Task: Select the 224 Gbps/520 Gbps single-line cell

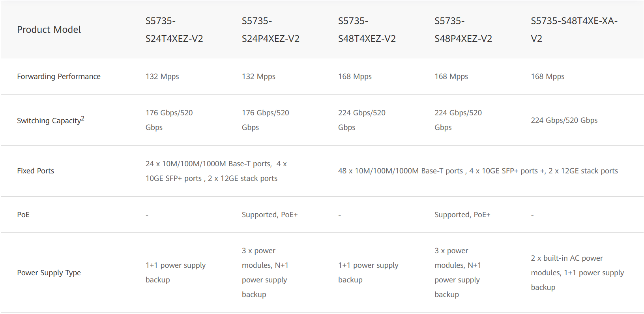Action: pos(564,120)
